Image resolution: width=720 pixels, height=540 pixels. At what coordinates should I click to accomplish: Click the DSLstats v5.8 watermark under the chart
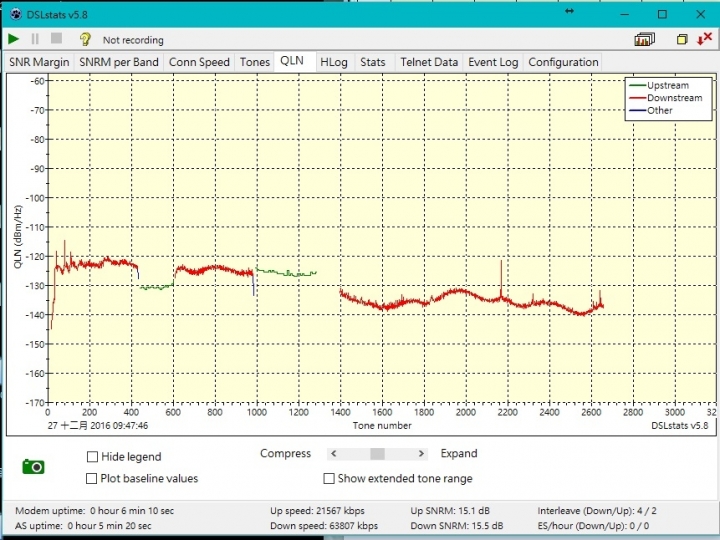tap(680, 426)
